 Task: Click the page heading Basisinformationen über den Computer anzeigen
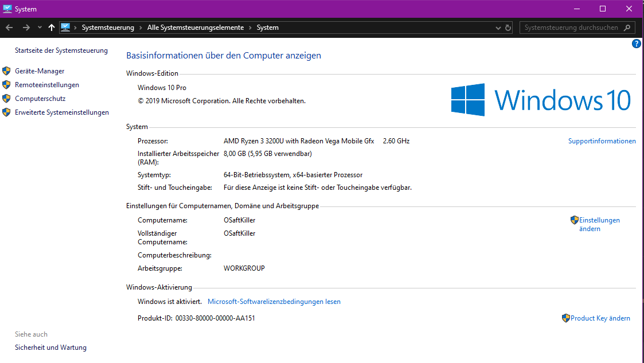pos(224,56)
